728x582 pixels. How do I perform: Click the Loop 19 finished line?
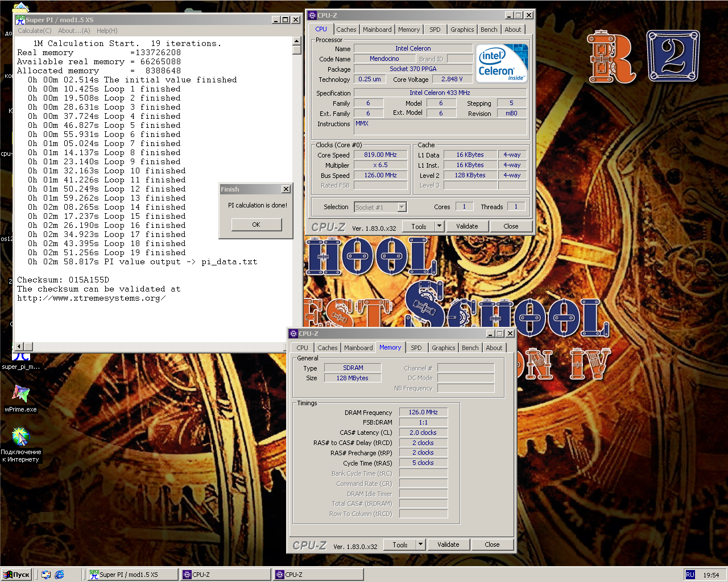(107, 252)
